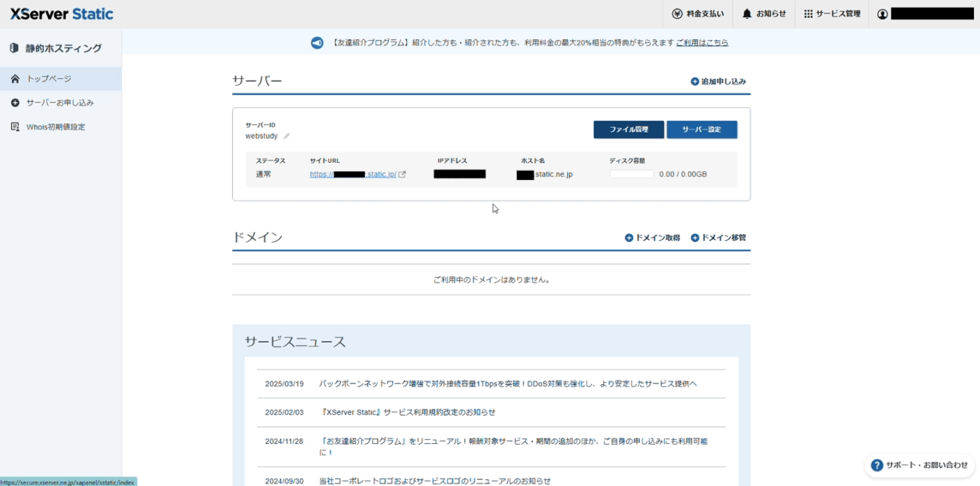The image size is (980, 486).
Task: Click the XServer Static logo
Action: click(62, 14)
